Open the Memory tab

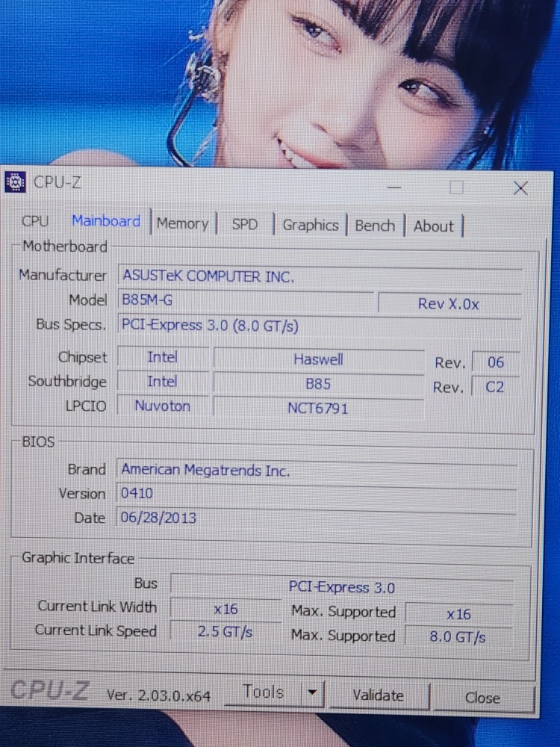(183, 223)
